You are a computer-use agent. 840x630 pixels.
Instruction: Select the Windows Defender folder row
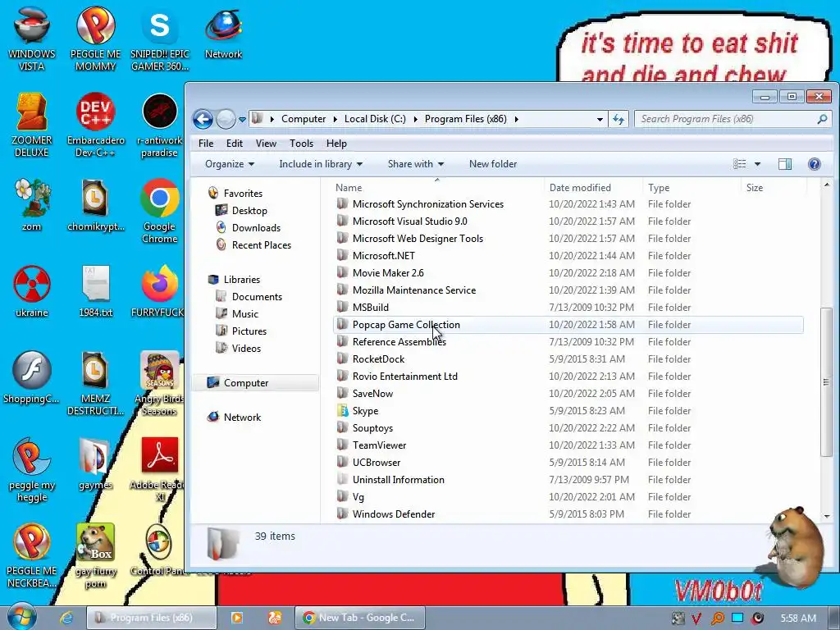coord(568,514)
